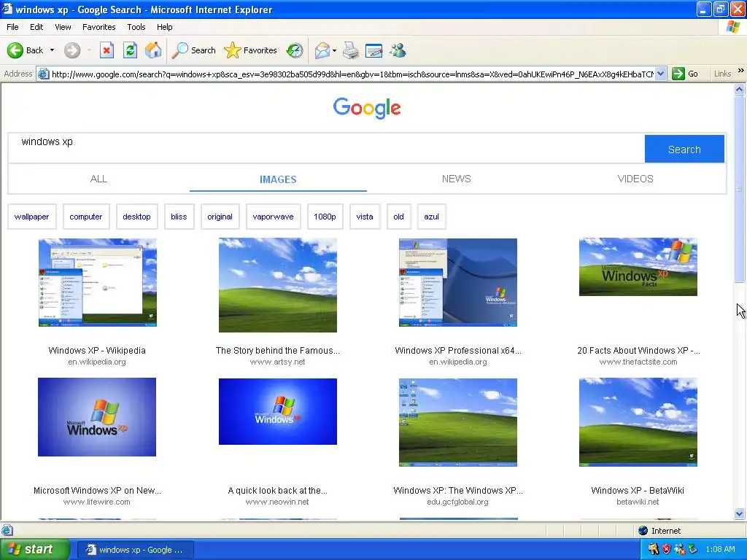
Task: Click the green Go button
Action: pyautogui.click(x=685, y=74)
